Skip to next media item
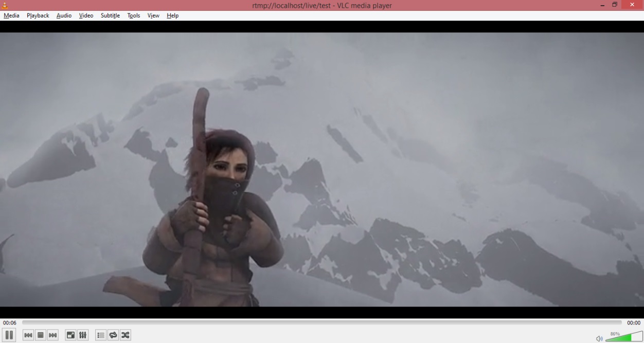Image resolution: width=644 pixels, height=343 pixels. pyautogui.click(x=53, y=335)
